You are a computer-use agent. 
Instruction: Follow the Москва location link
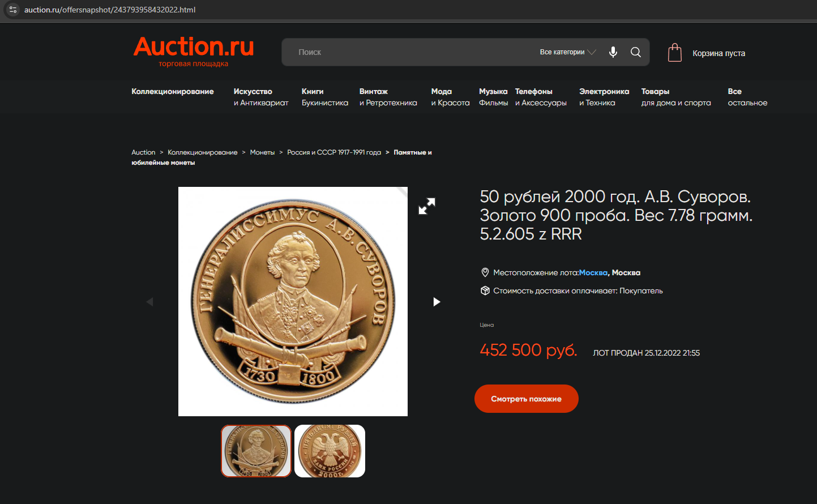pyautogui.click(x=593, y=272)
